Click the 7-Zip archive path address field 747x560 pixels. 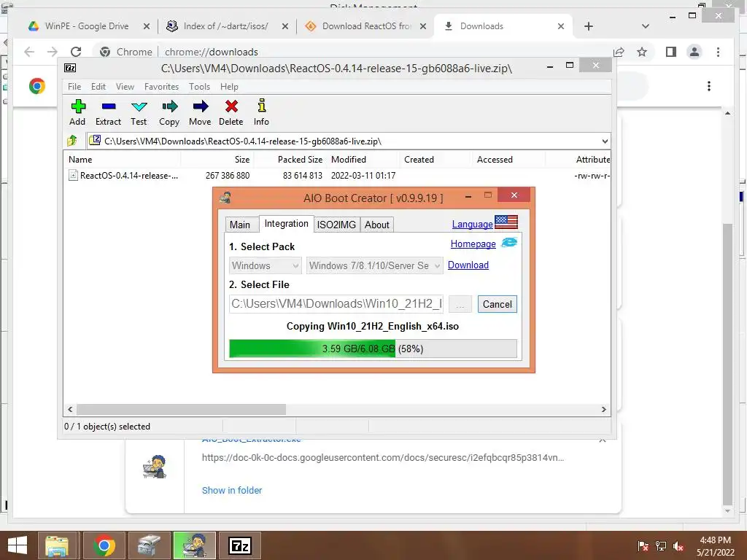(x=349, y=141)
